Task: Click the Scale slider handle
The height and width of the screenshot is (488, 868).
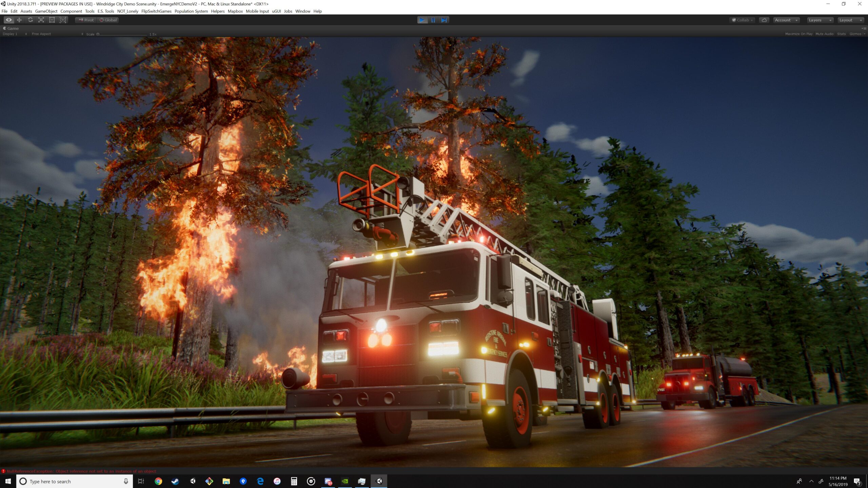Action: 98,34
